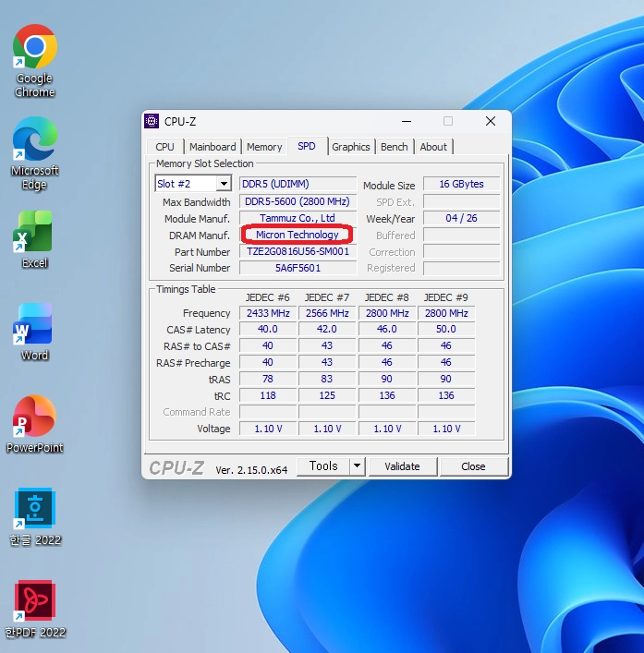The image size is (644, 653).
Task: Expand the Tools button dropdown arrow
Action: coord(357,466)
